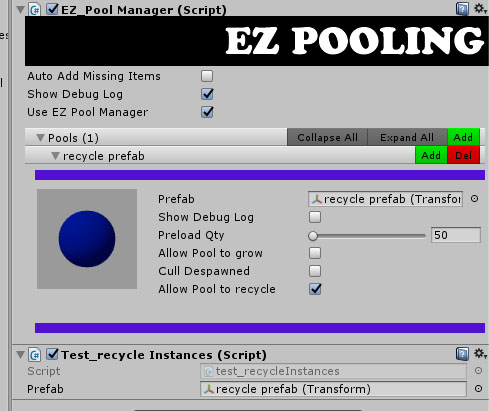Collapse the recycle prefab pool entry
Viewport: 489px width, 411px height.
pos(55,156)
